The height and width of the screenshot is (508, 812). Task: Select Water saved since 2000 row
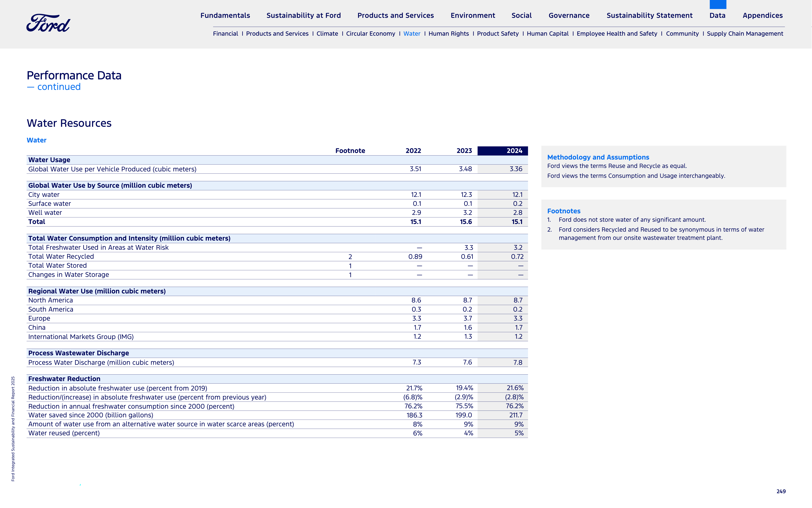(277, 415)
